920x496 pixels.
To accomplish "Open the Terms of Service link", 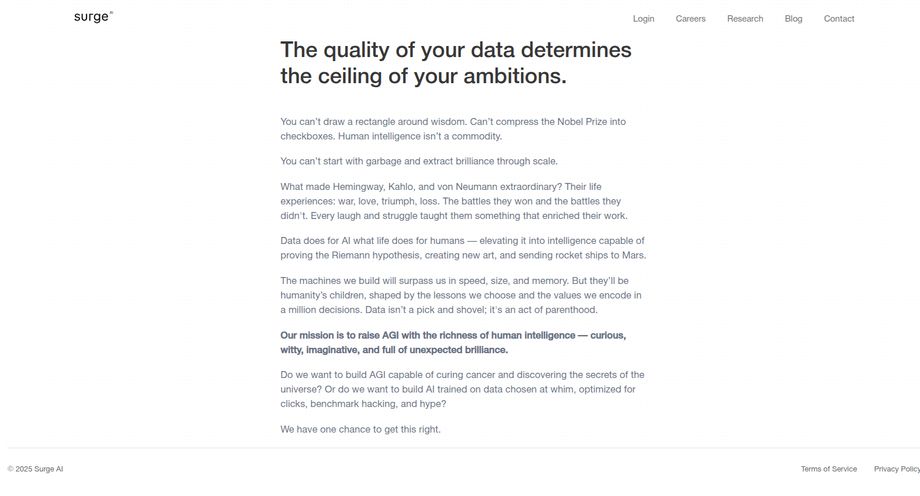I will [828, 469].
